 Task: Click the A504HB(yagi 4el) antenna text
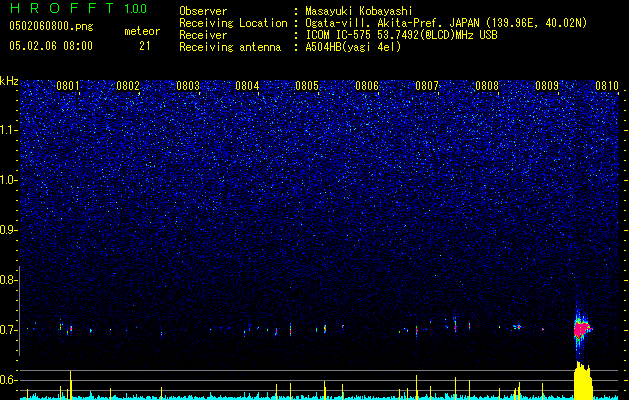pyautogui.click(x=353, y=47)
